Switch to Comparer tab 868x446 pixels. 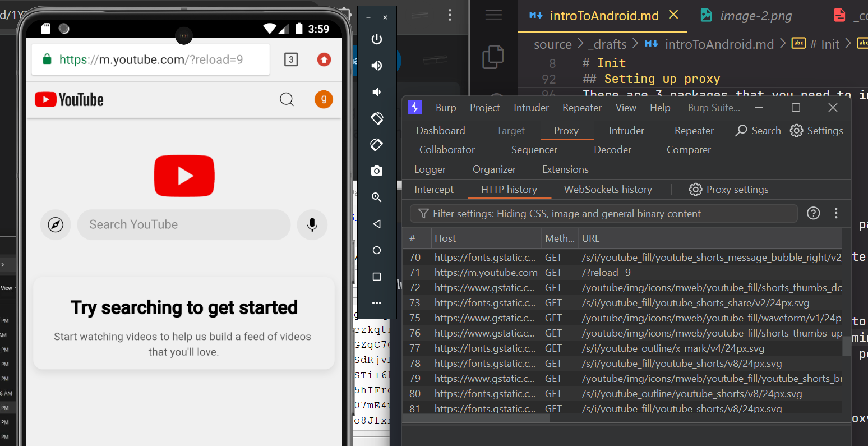coord(689,150)
